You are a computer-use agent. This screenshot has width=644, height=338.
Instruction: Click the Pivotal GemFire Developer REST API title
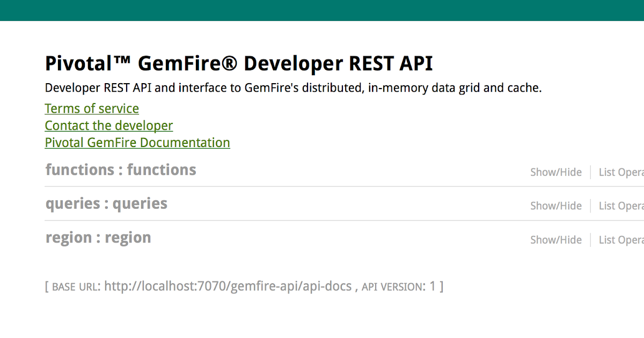click(x=239, y=64)
